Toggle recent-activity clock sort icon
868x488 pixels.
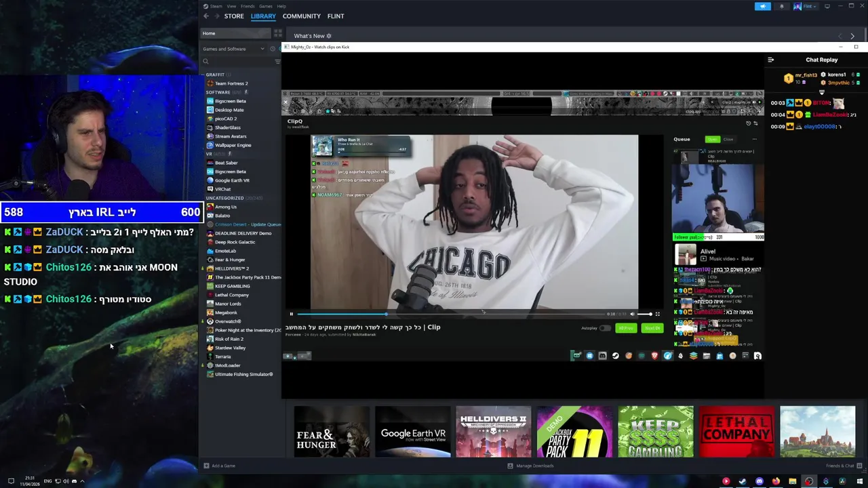tap(273, 49)
